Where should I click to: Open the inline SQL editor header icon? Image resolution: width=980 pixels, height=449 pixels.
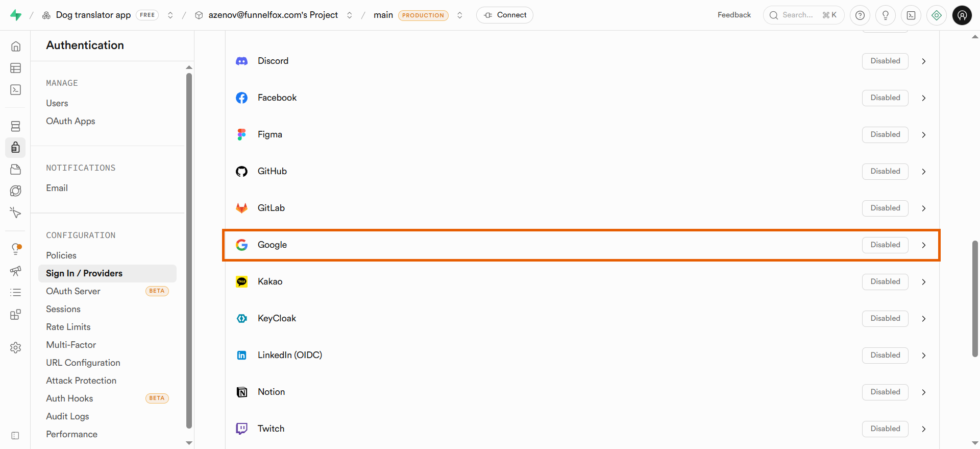click(911, 15)
